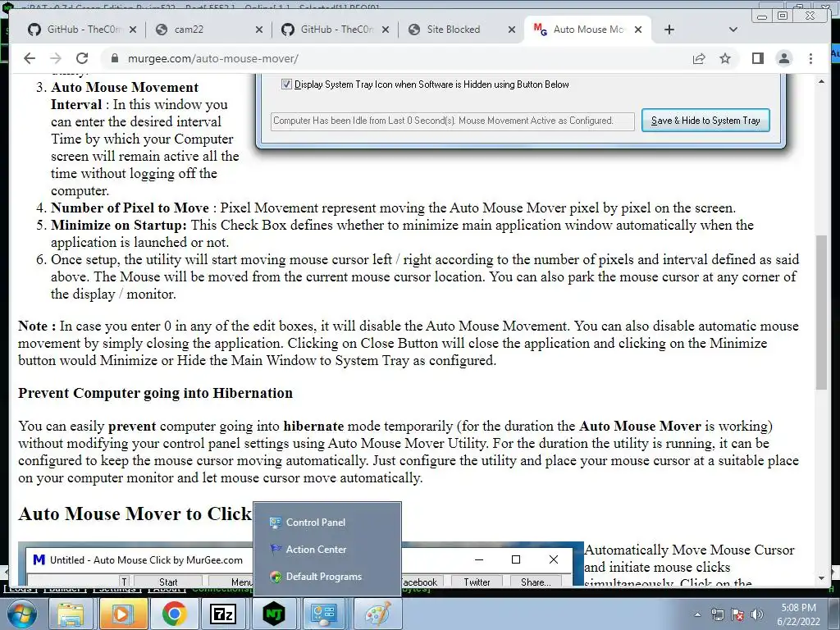Open the Chrome side panel
The image size is (840, 630).
(757, 58)
